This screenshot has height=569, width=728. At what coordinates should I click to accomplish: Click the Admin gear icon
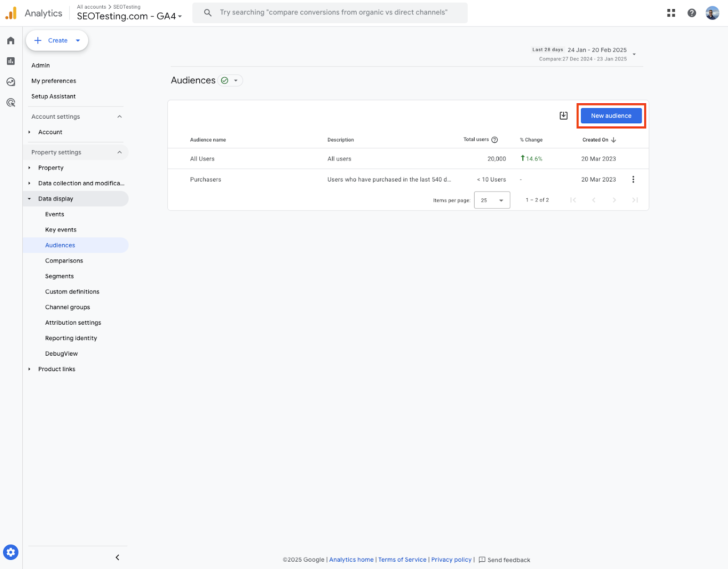(11, 552)
